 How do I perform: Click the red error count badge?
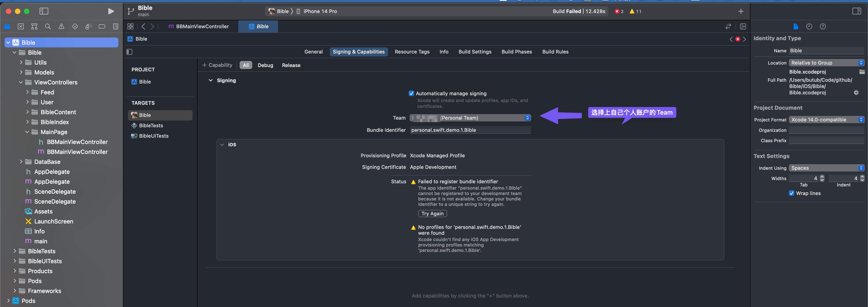coord(619,11)
